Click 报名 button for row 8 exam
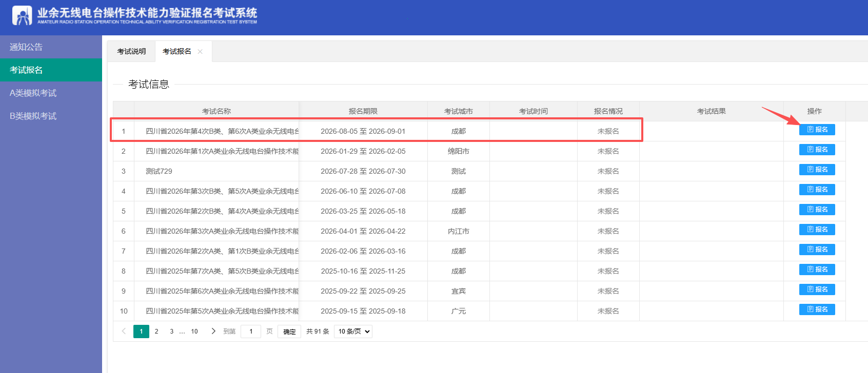 click(817, 270)
